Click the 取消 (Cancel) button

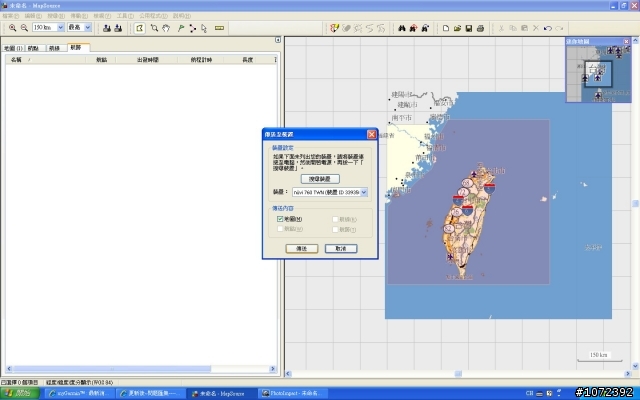(341, 249)
